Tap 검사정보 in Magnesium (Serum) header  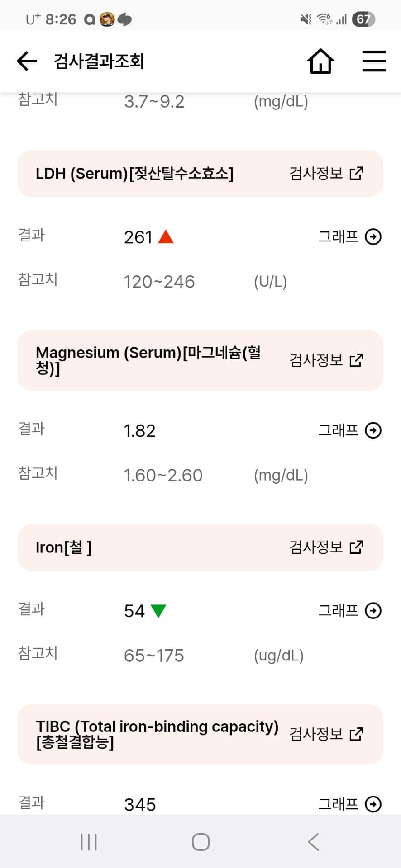tap(316, 360)
